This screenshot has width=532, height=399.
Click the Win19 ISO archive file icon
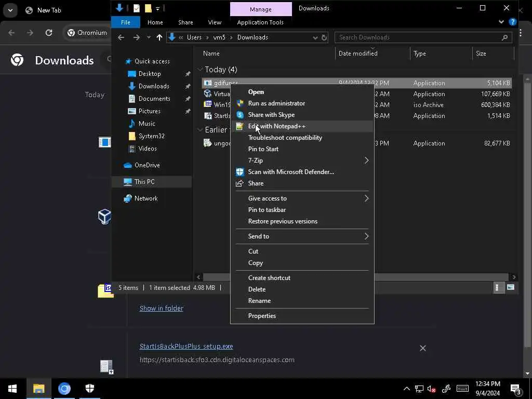[x=208, y=104]
